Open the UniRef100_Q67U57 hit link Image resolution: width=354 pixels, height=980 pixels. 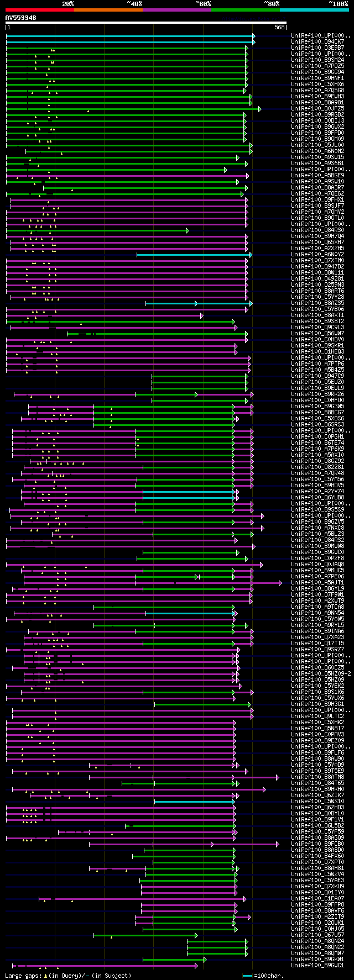[x=317, y=935]
